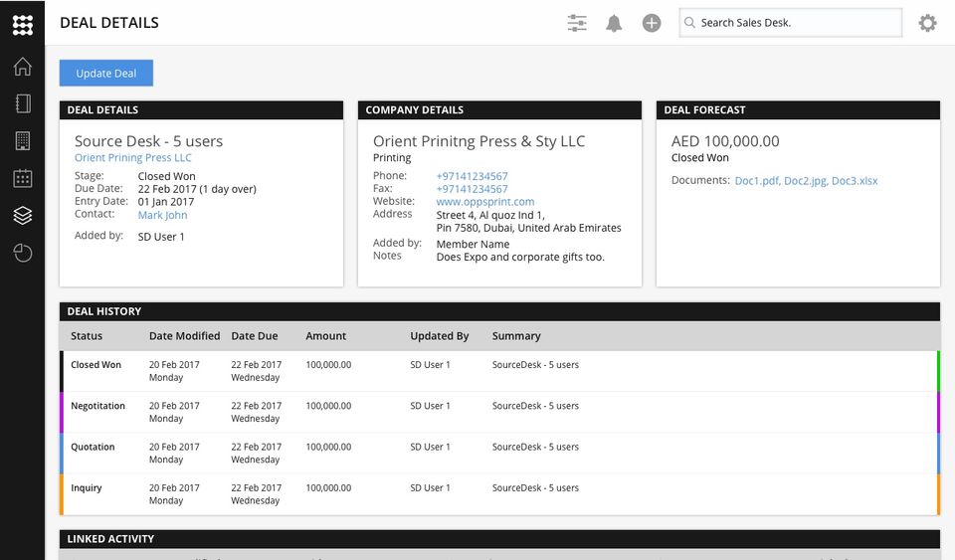The width and height of the screenshot is (955, 560).
Task: Select the Quotation history row
Action: [x=500, y=453]
